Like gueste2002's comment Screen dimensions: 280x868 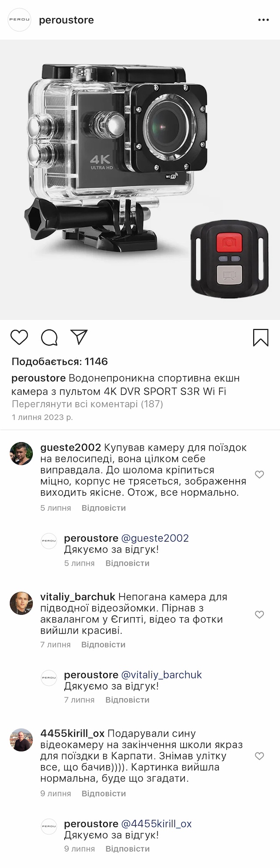[x=259, y=474]
